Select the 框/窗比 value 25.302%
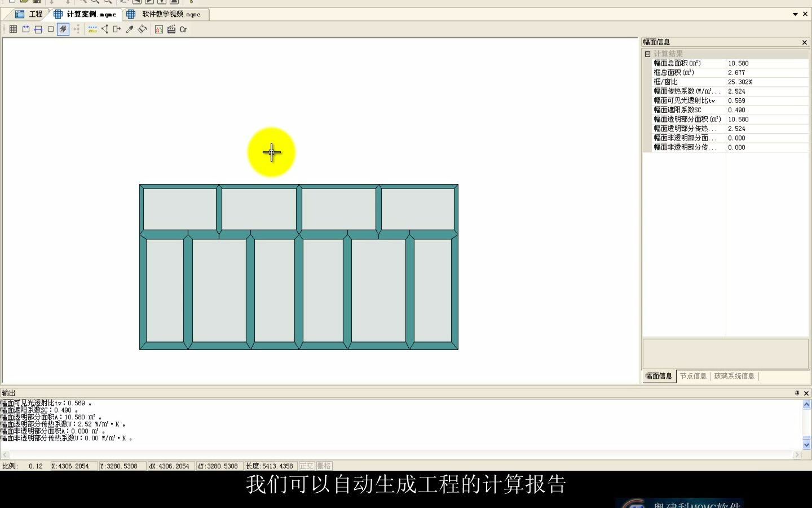Screen dimensions: 812x508 coord(767,82)
